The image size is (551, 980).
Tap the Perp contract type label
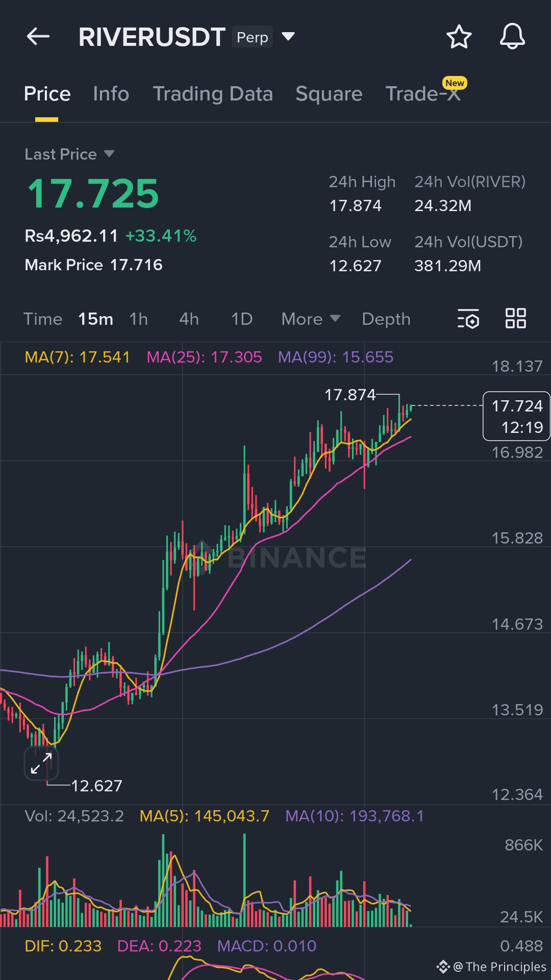pyautogui.click(x=253, y=37)
